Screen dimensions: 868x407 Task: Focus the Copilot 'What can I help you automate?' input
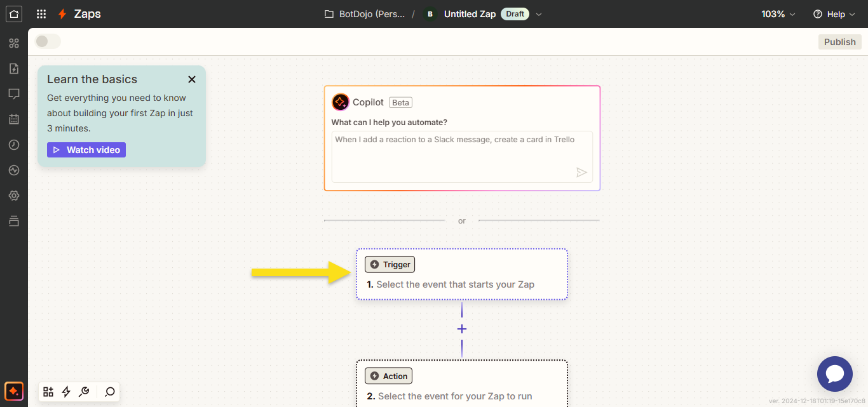pos(462,157)
